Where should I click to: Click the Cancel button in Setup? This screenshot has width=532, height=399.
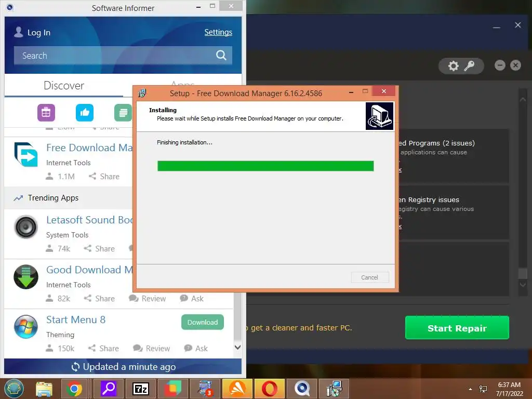370,277
